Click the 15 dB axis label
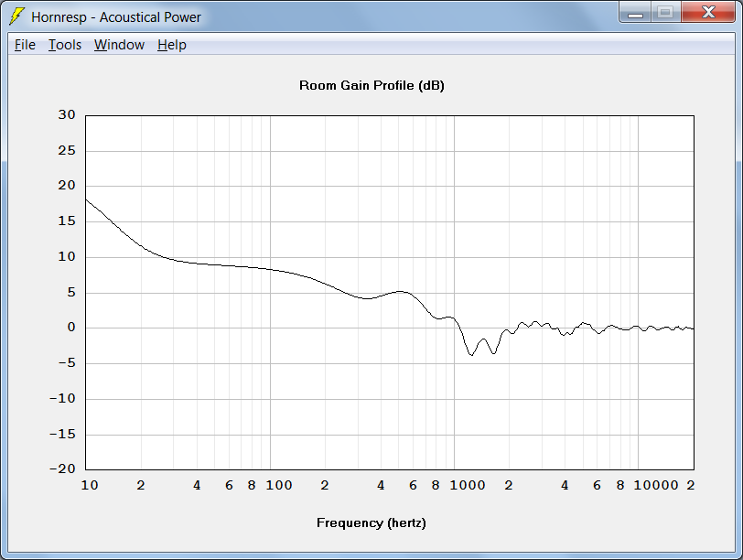 tap(67, 221)
